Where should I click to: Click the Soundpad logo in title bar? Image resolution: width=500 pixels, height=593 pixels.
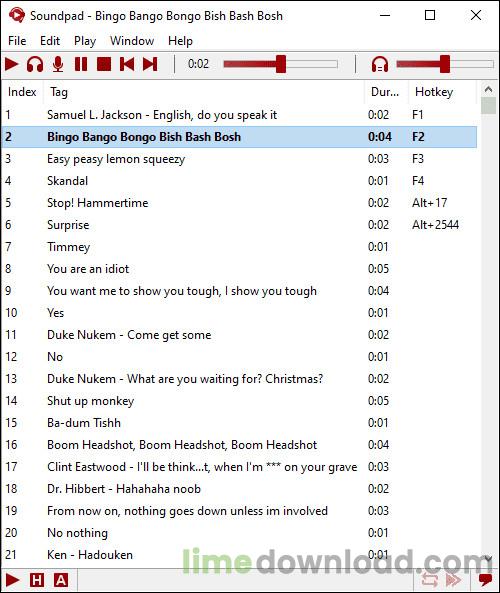pos(16,15)
